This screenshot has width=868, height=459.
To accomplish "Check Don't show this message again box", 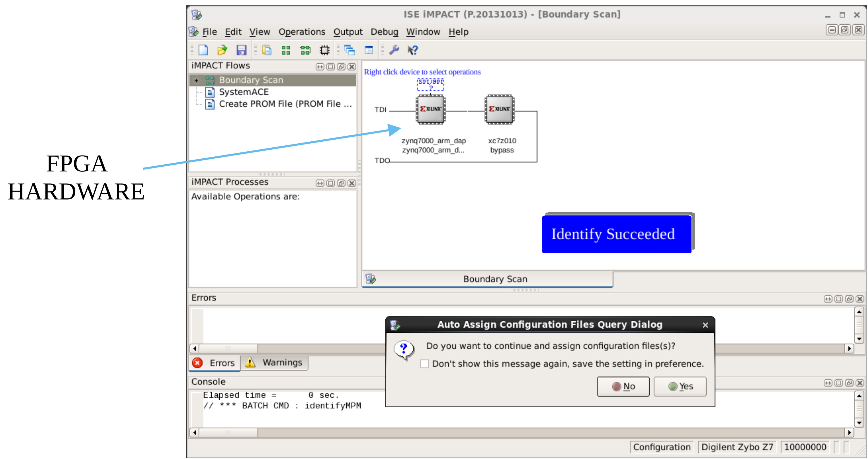I will [x=424, y=364].
